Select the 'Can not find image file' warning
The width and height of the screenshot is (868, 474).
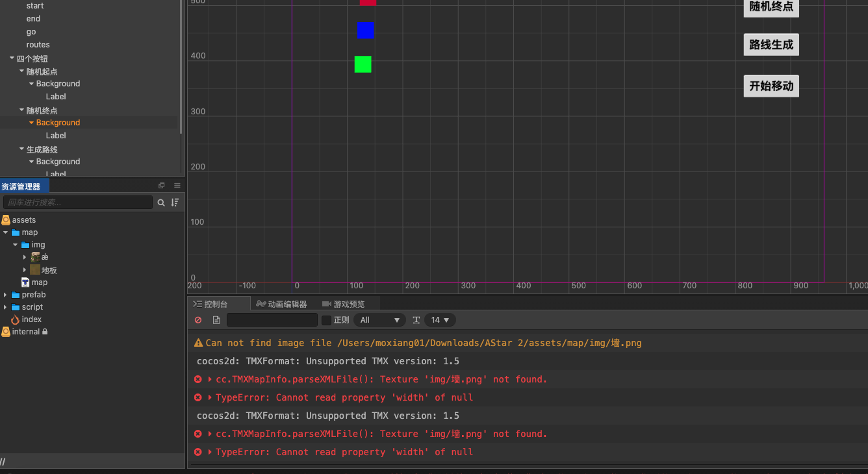(x=424, y=343)
